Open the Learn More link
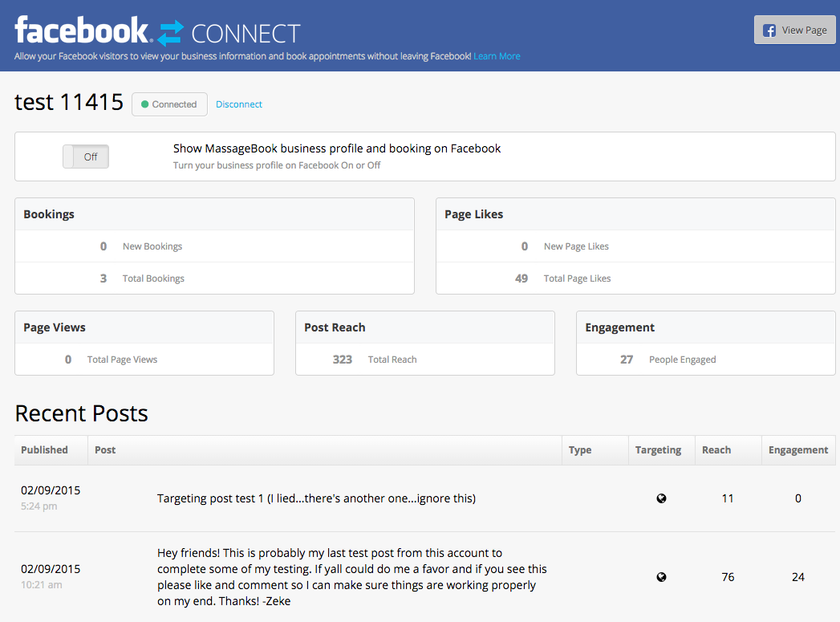Image resolution: width=840 pixels, height=622 pixels. [x=497, y=56]
